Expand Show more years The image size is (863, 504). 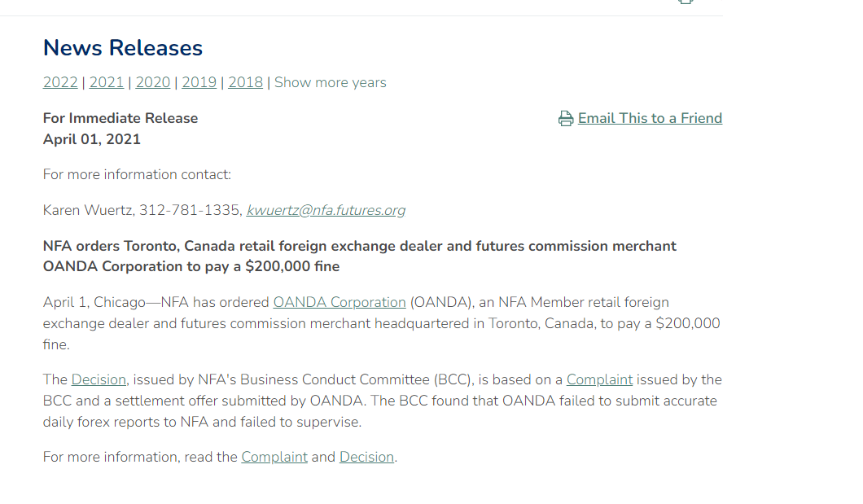click(331, 82)
